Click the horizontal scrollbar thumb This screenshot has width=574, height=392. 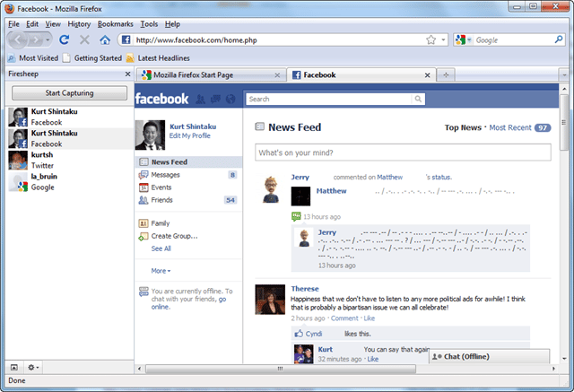(281, 369)
